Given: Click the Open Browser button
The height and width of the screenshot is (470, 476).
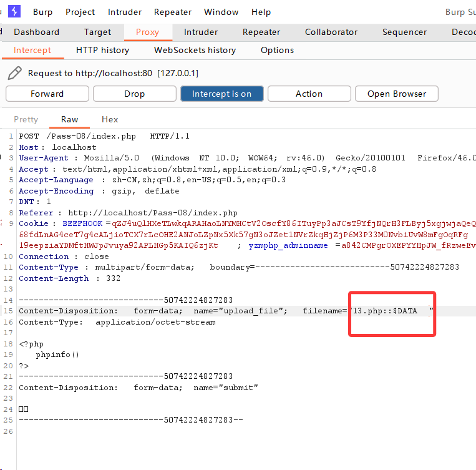Looking at the screenshot, I should (x=397, y=94).
